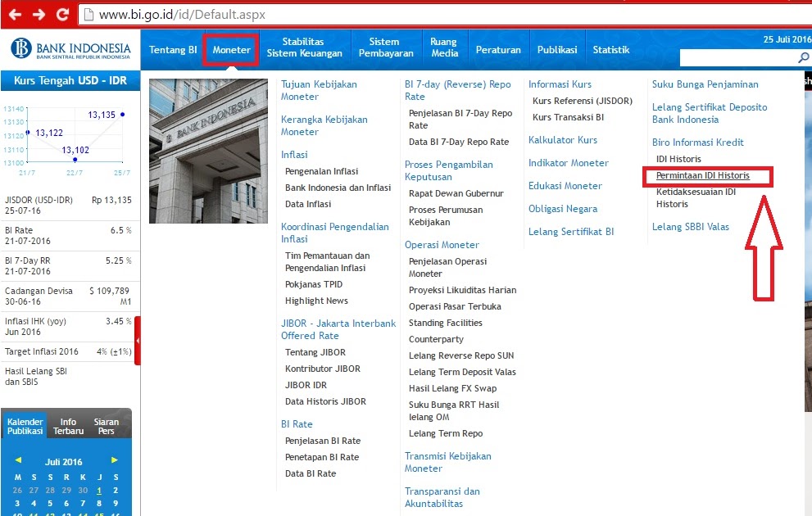
Task: Open JIBOR Jakarta Interbank Offered Rate
Action: tap(338, 329)
